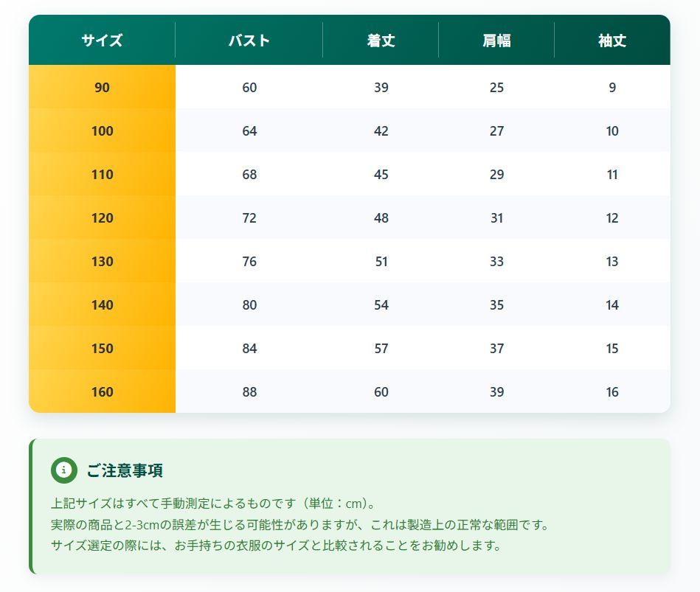Click bust value 84 in size 150 row

click(x=249, y=349)
